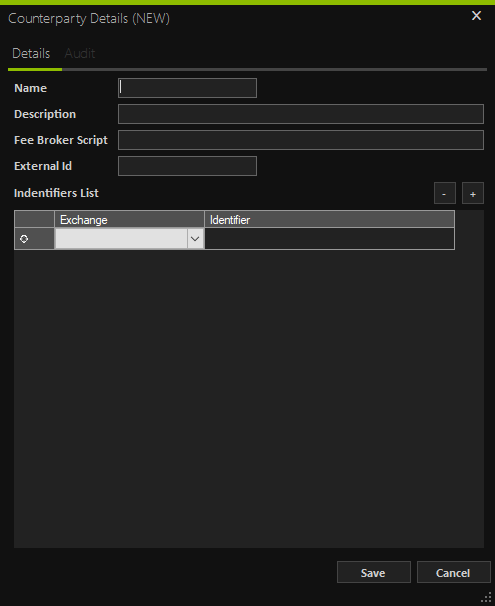
Task: Switch to the Details tab
Action: point(31,53)
